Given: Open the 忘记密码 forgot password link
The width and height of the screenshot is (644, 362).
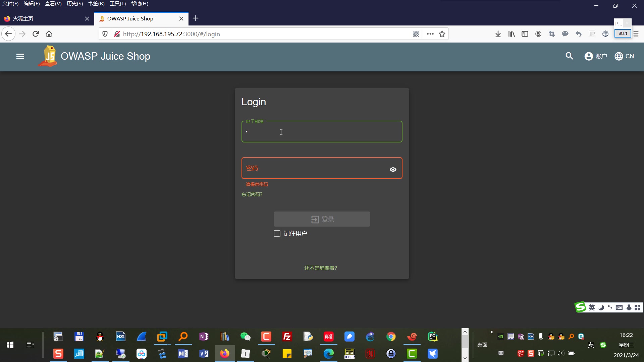Looking at the screenshot, I should pos(252,194).
